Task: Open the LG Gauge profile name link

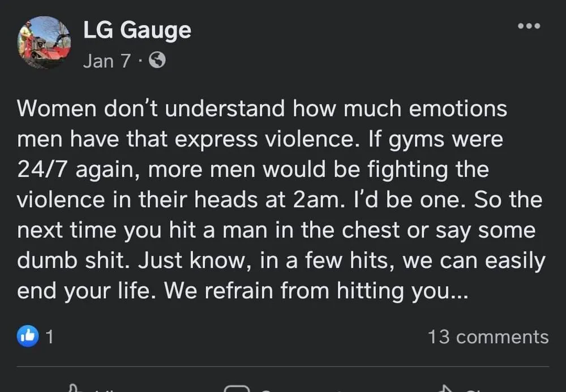Action: pos(137,30)
